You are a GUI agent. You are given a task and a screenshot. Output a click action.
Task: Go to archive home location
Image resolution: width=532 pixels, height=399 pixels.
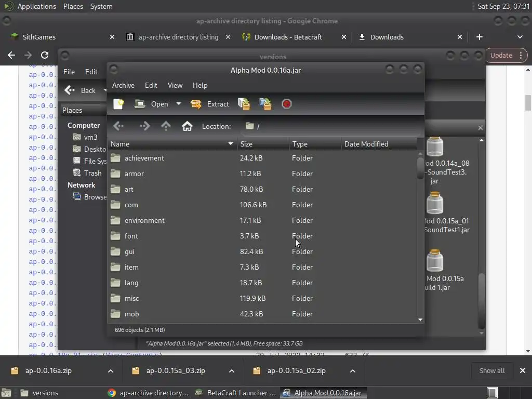tap(187, 126)
